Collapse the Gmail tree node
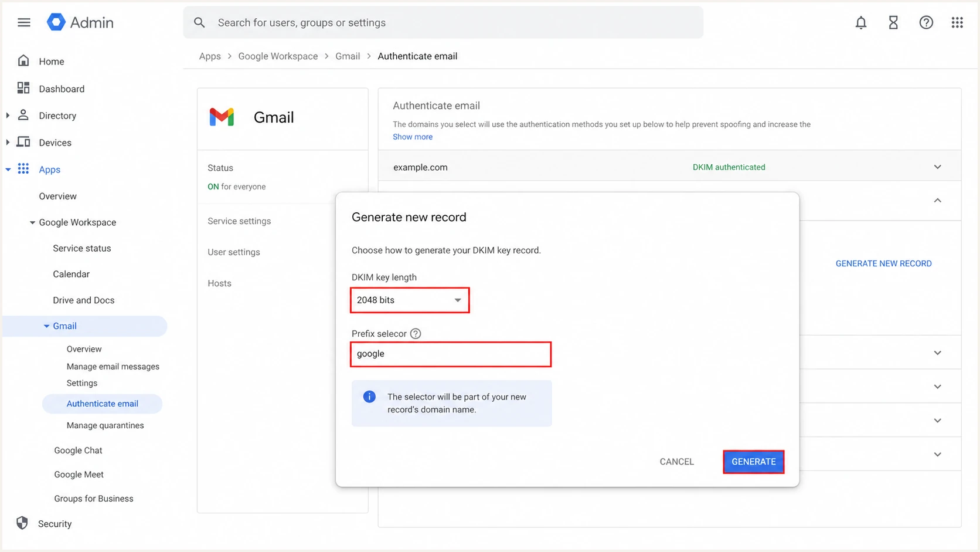The height and width of the screenshot is (552, 980). pyautogui.click(x=46, y=326)
